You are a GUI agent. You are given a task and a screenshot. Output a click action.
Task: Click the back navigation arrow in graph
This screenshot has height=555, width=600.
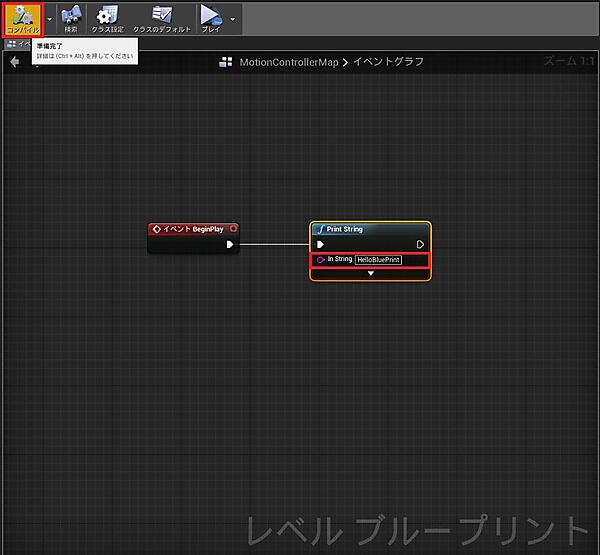(14, 62)
